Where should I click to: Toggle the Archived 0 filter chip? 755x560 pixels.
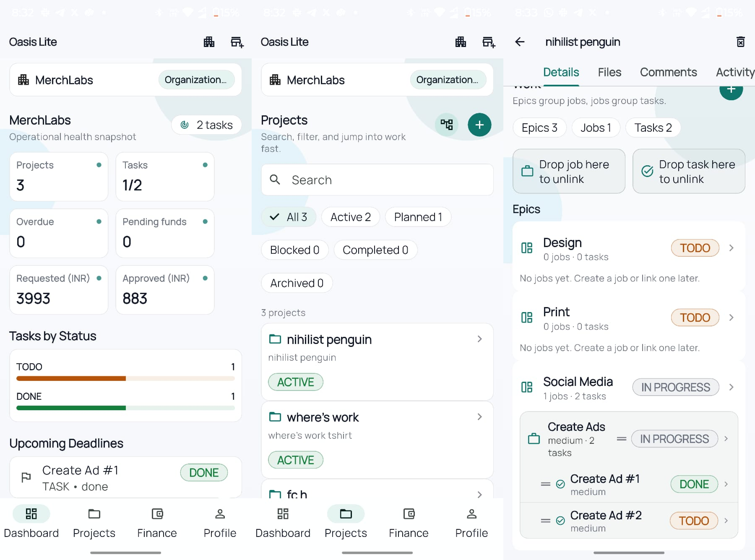click(x=297, y=283)
